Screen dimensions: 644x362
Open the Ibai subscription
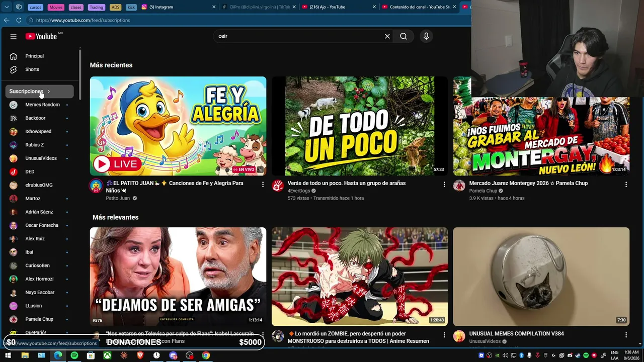pyautogui.click(x=40, y=252)
